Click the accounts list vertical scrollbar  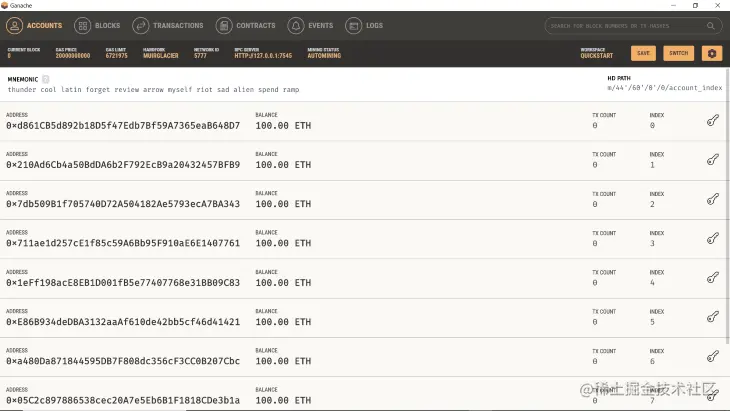727,206
